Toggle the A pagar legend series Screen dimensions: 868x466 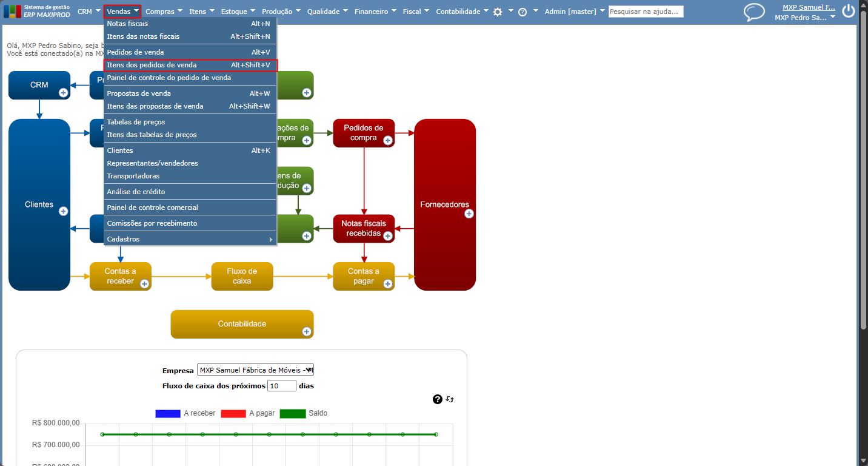245,413
